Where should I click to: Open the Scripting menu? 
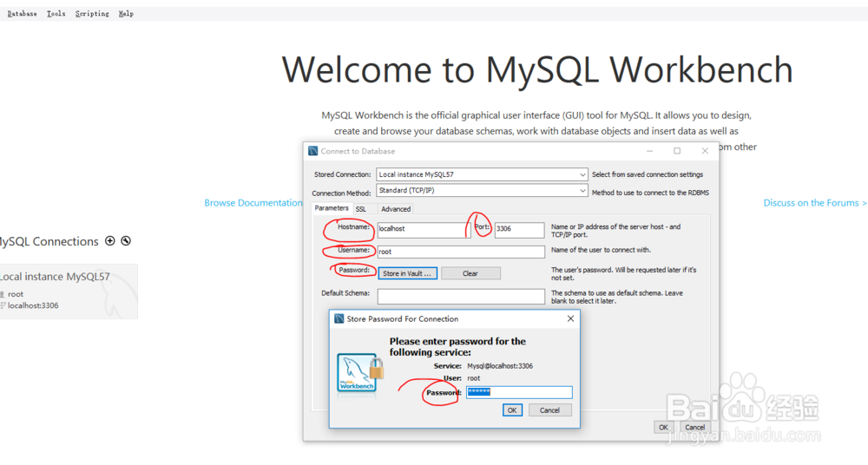point(92,14)
